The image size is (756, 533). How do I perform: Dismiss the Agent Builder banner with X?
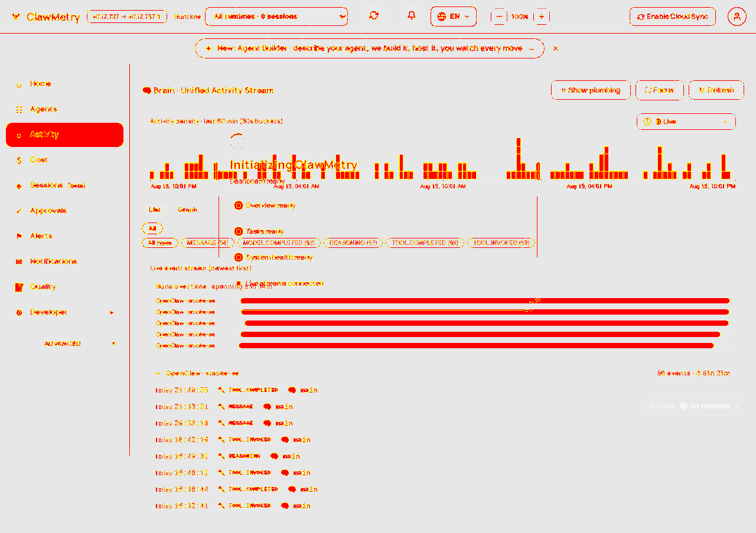click(556, 48)
